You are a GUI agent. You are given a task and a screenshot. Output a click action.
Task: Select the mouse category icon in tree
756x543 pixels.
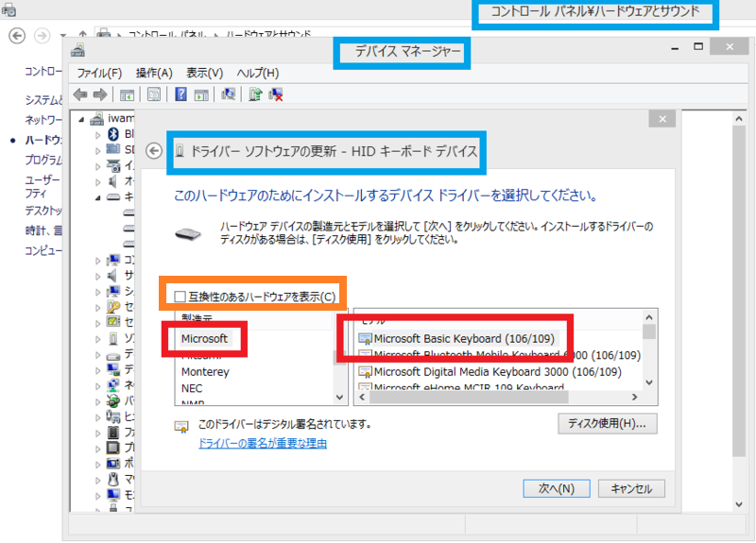[x=113, y=479]
